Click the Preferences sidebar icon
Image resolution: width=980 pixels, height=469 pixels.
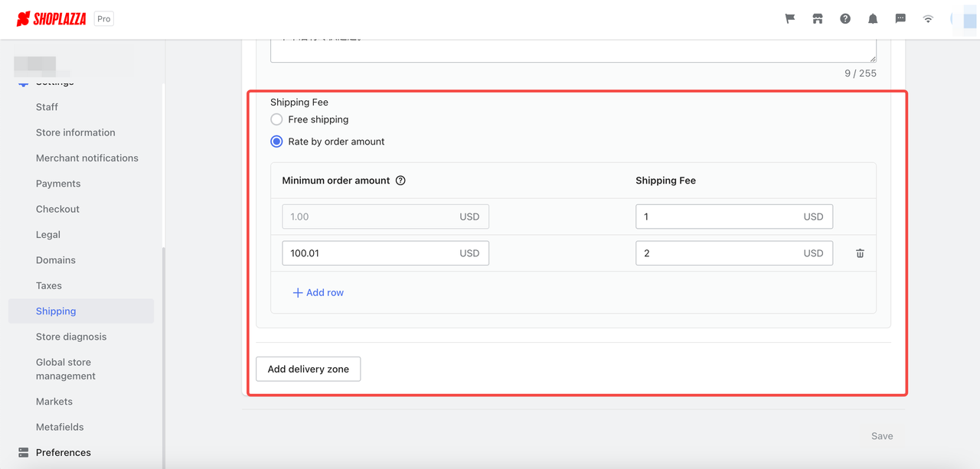(x=23, y=452)
